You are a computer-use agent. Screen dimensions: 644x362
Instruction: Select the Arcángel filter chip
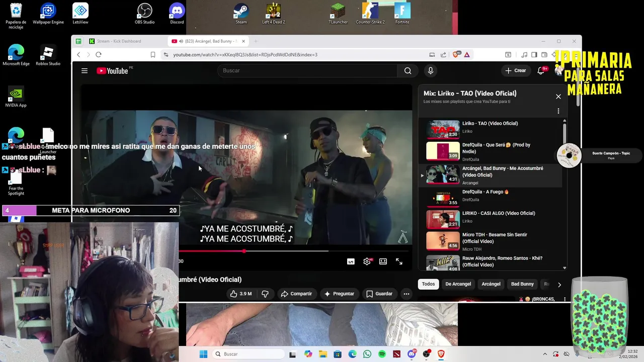491,284
